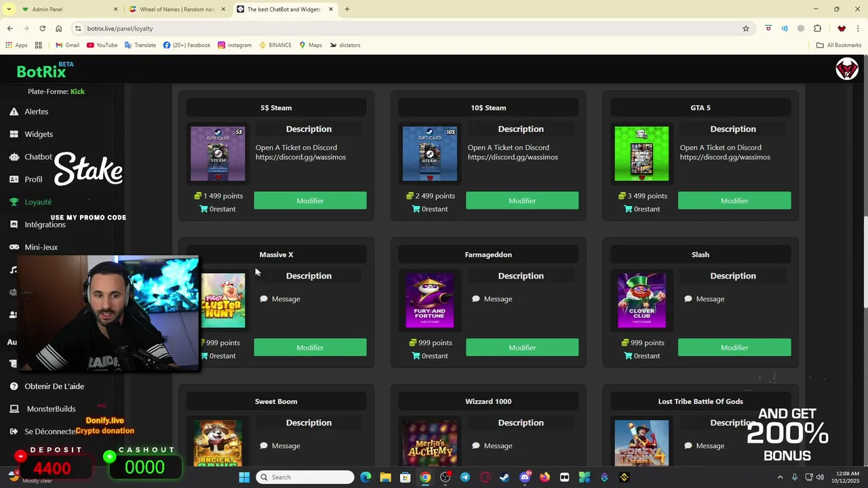Open a new browser tab
The height and width of the screenshot is (488, 868).
(347, 9)
